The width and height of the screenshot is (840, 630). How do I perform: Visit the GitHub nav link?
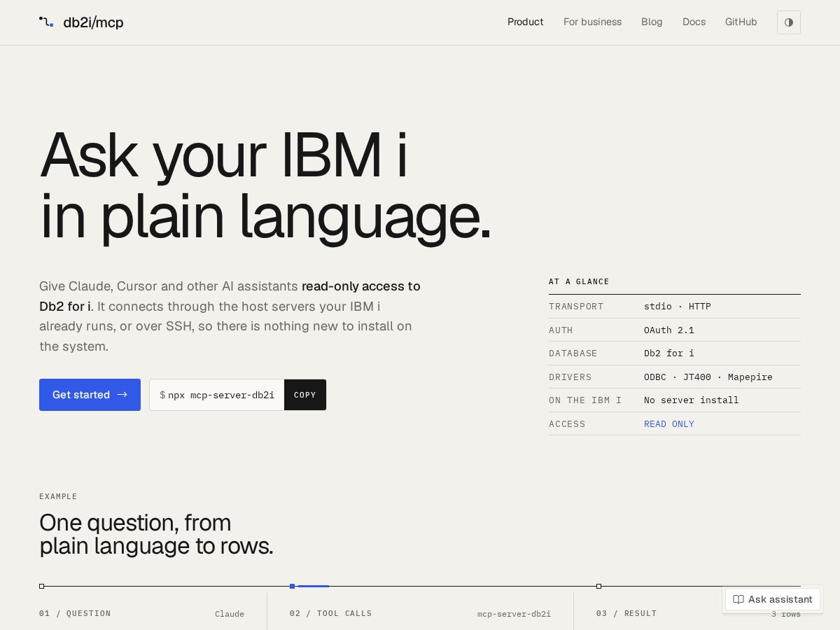click(741, 22)
